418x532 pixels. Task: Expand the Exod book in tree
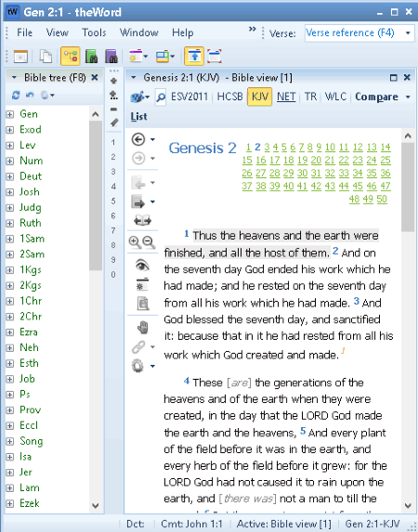coord(9,130)
